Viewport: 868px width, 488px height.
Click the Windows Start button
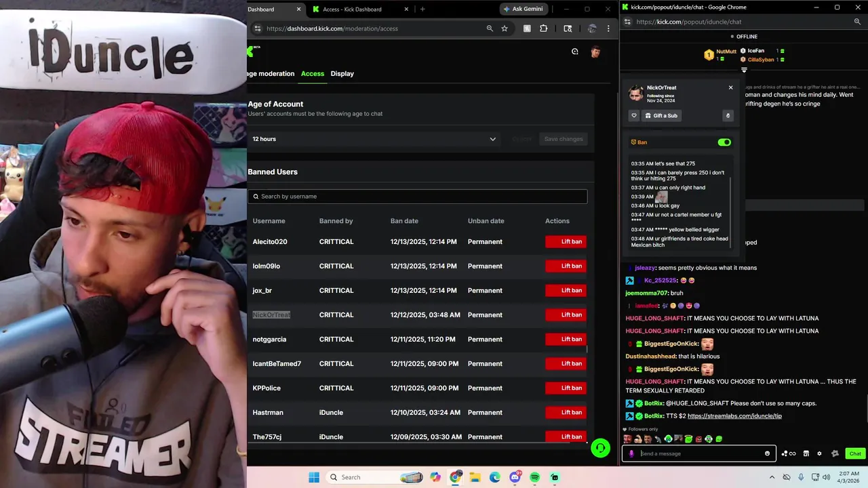click(314, 477)
